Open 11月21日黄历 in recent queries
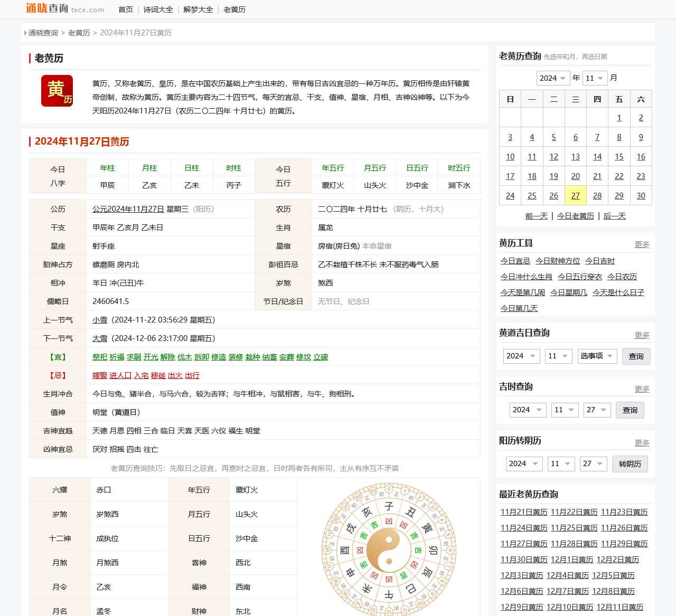This screenshot has width=676, height=616. [524, 512]
